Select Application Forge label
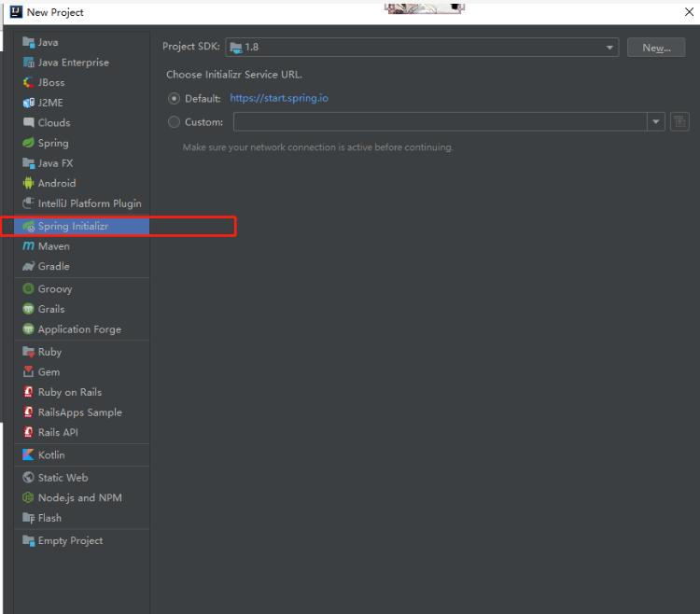 pyautogui.click(x=79, y=329)
